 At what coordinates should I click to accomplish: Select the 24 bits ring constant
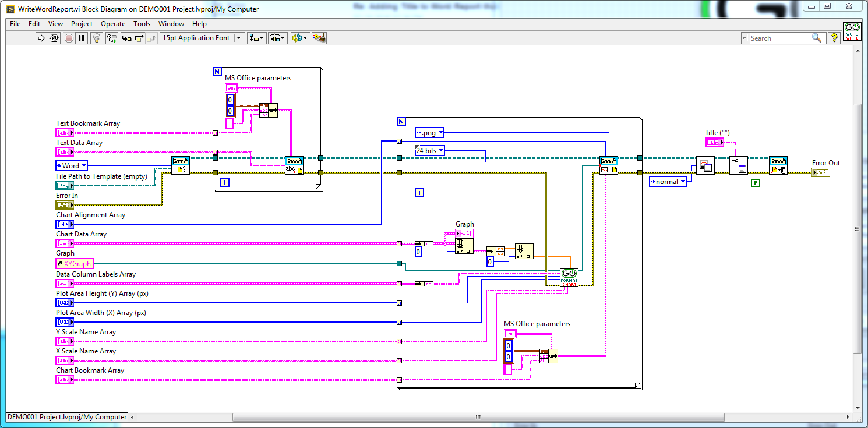[x=429, y=150]
